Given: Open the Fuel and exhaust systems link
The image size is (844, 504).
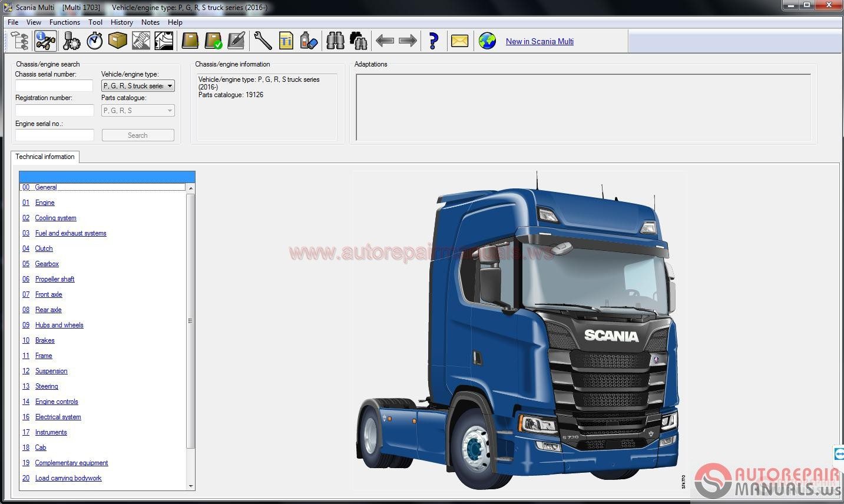Looking at the screenshot, I should tap(71, 233).
